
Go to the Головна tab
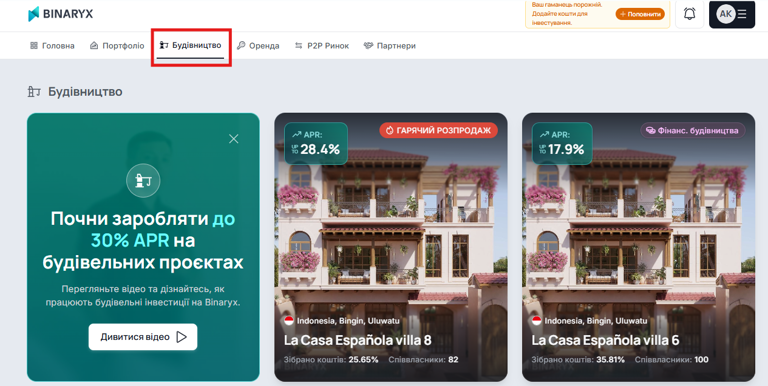tap(52, 46)
